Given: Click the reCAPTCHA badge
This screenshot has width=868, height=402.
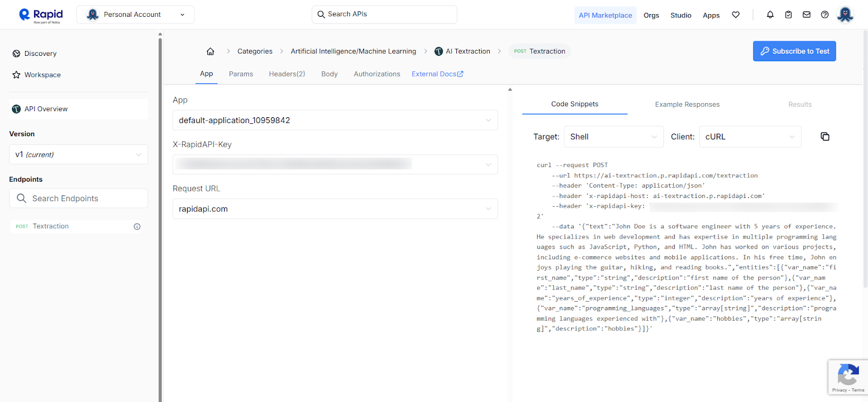Looking at the screenshot, I should (x=848, y=377).
